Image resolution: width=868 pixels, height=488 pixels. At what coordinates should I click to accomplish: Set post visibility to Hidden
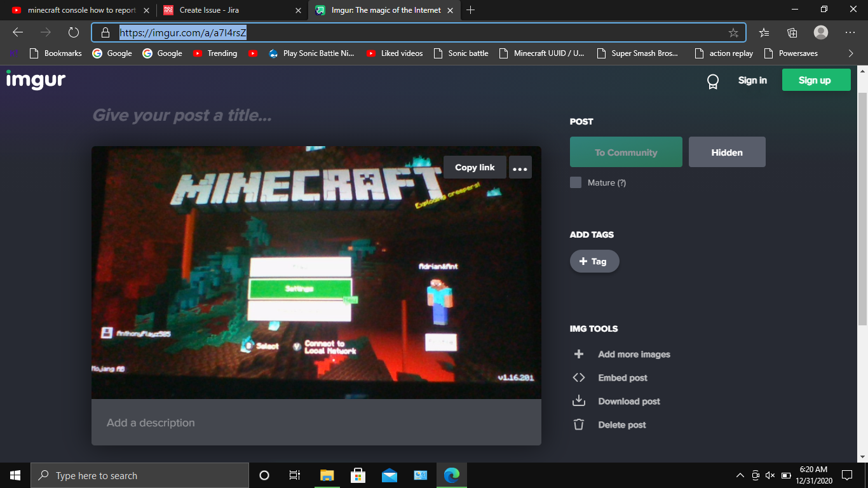726,152
